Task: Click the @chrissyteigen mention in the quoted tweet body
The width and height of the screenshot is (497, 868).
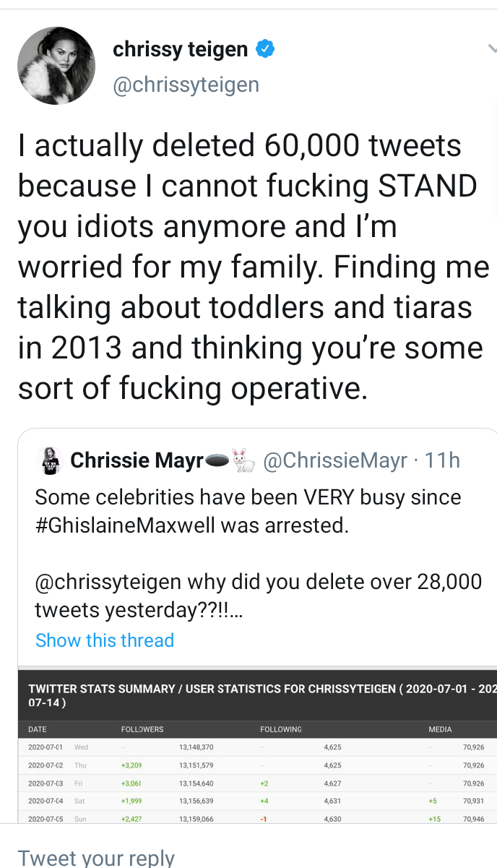Action: point(108,582)
